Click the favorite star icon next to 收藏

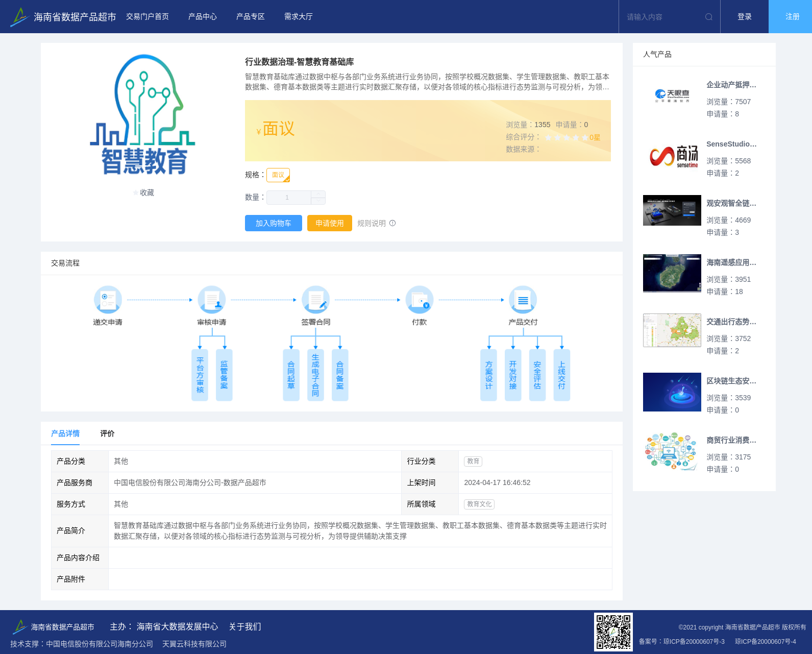pos(135,193)
